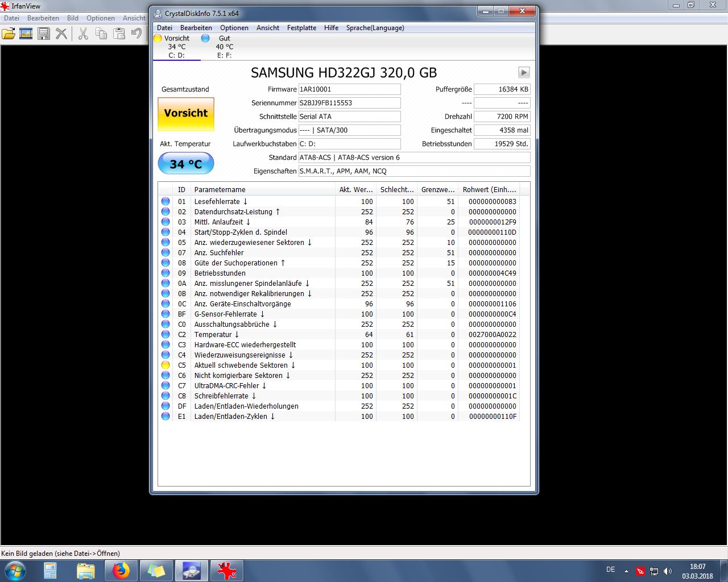This screenshot has height=582, width=728.
Task: Click the Betriebsstunden 19529 Std. field
Action: pyautogui.click(x=502, y=144)
